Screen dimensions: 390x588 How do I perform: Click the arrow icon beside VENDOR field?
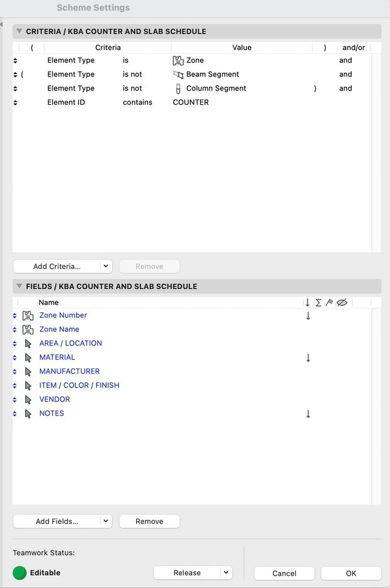[x=28, y=400]
